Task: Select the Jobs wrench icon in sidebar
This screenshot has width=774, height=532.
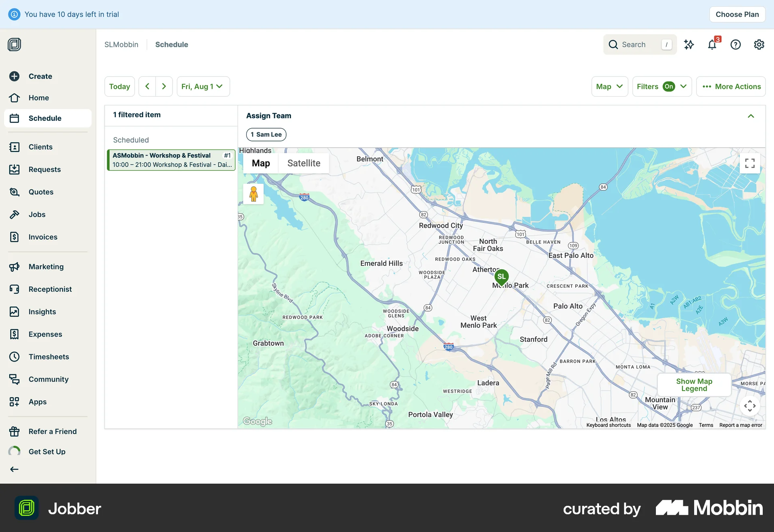Action: [36, 214]
